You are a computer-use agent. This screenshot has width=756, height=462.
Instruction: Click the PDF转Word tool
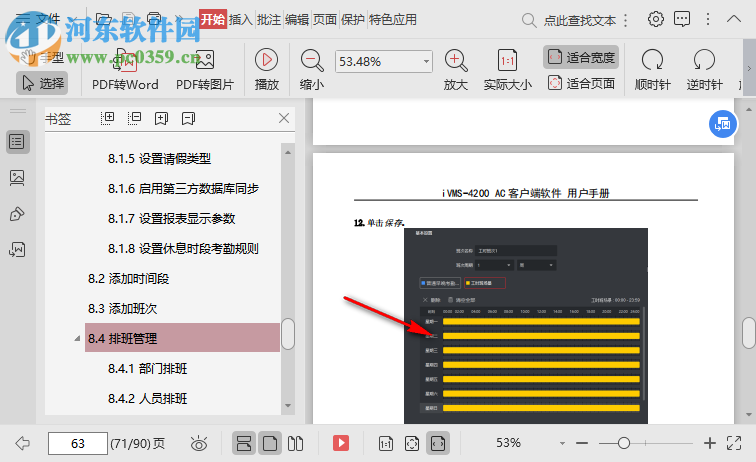tap(125, 70)
